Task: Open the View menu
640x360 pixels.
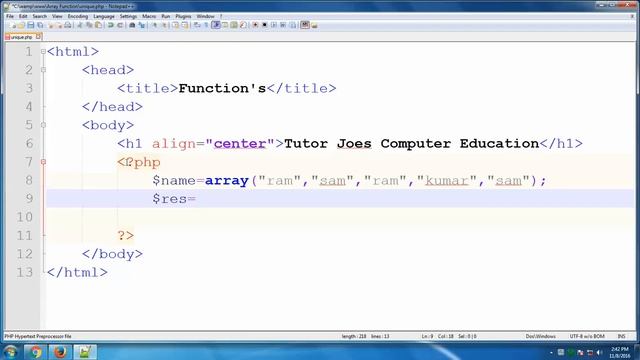Action: [57, 16]
